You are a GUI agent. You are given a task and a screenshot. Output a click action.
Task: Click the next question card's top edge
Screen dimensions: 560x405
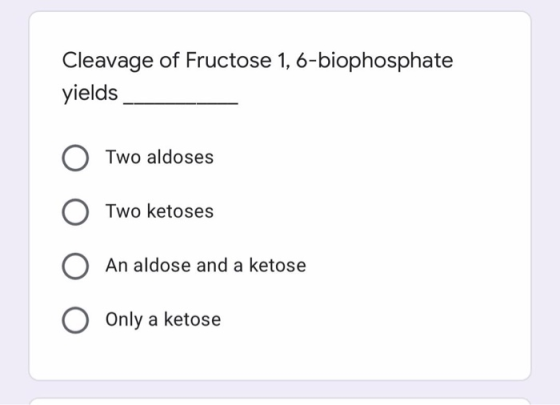pyautogui.click(x=280, y=400)
